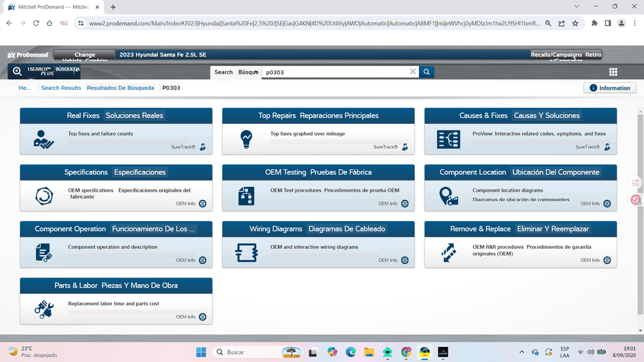The height and width of the screenshot is (362, 644).
Task: Open the Wiring Diagrams card header
Action: click(318, 229)
